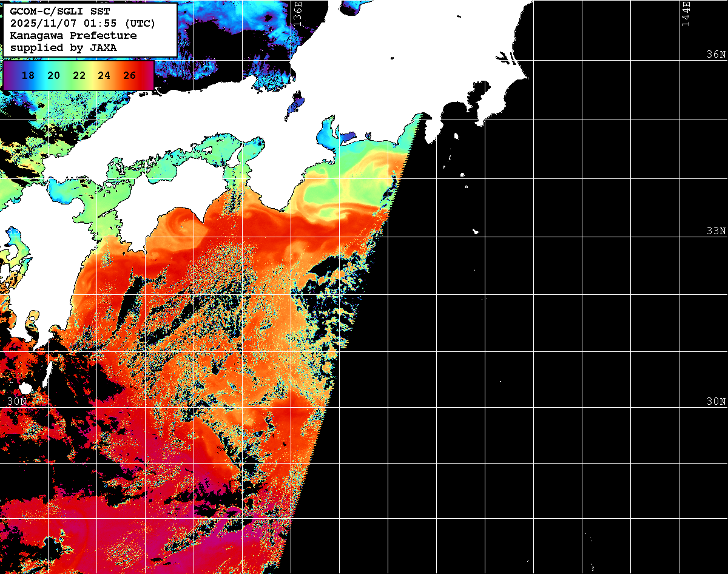Viewport: 728px width, 574px height.
Task: Click the purple left end of temperature colorbar
Action: [x=8, y=75]
